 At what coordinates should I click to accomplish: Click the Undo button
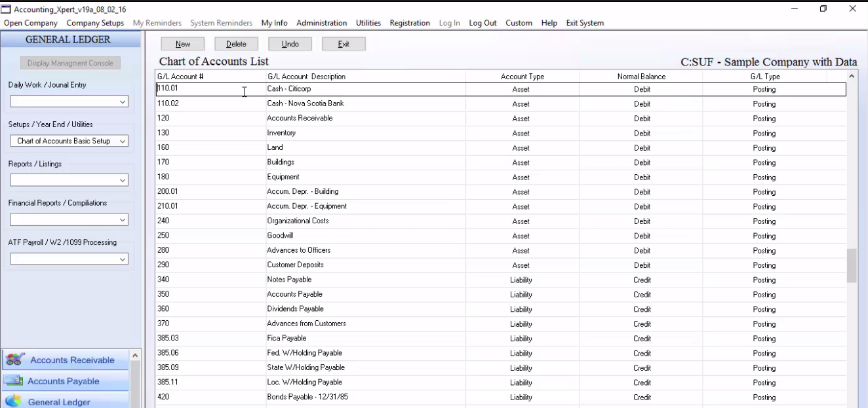pos(290,43)
